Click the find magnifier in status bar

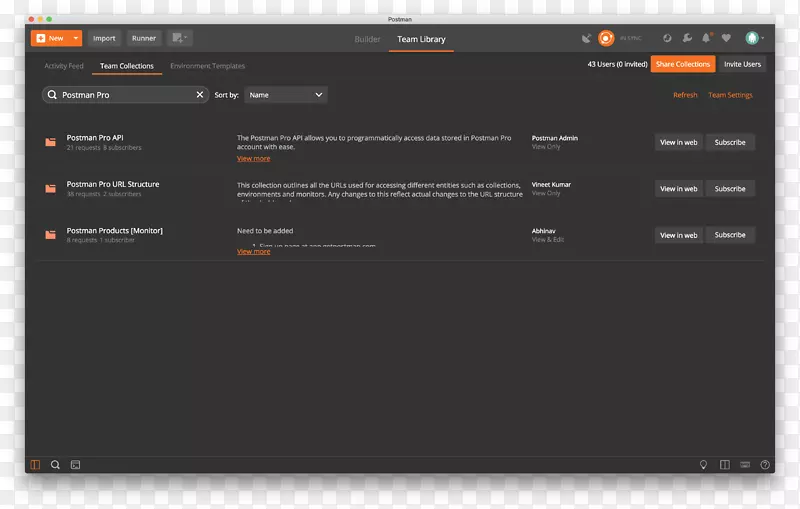click(55, 464)
